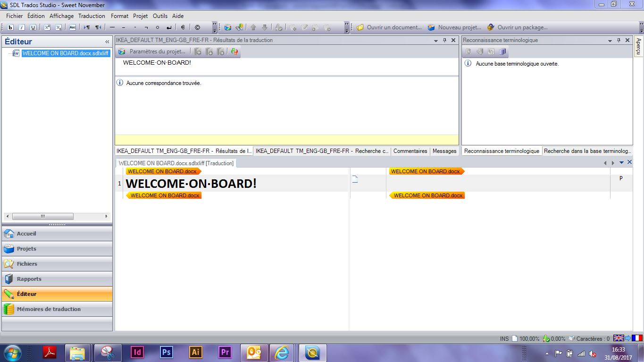Image resolution: width=644 pixels, height=362 pixels.
Task: Toggle small caps (ABC) formatting
Action: click(73, 27)
